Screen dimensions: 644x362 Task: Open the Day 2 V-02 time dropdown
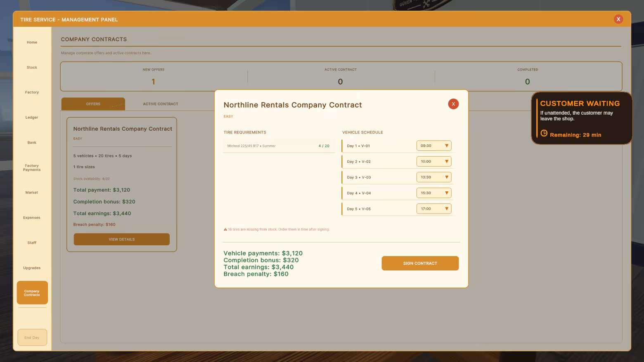434,161
